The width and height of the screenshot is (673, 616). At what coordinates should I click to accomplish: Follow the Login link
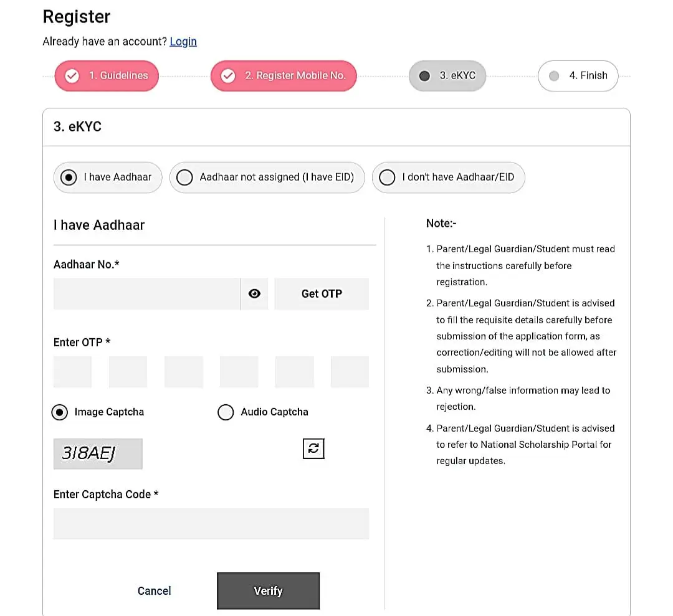(183, 42)
